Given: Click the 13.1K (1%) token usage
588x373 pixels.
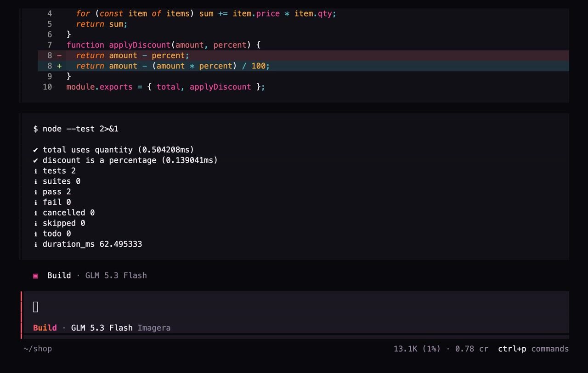Looking at the screenshot, I should pyautogui.click(x=418, y=349).
